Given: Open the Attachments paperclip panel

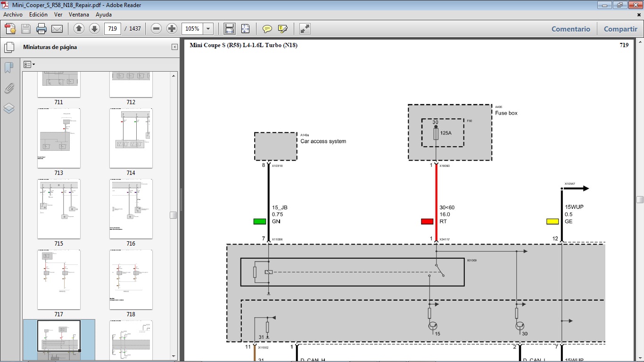Looking at the screenshot, I should 9,88.
